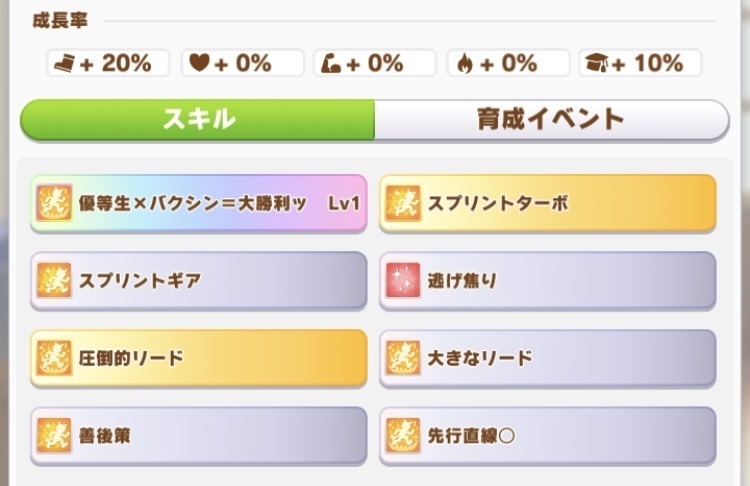
Task: Open the rainbow 優等生×バクシン=大勝利ッ skill
Action: coord(199,203)
